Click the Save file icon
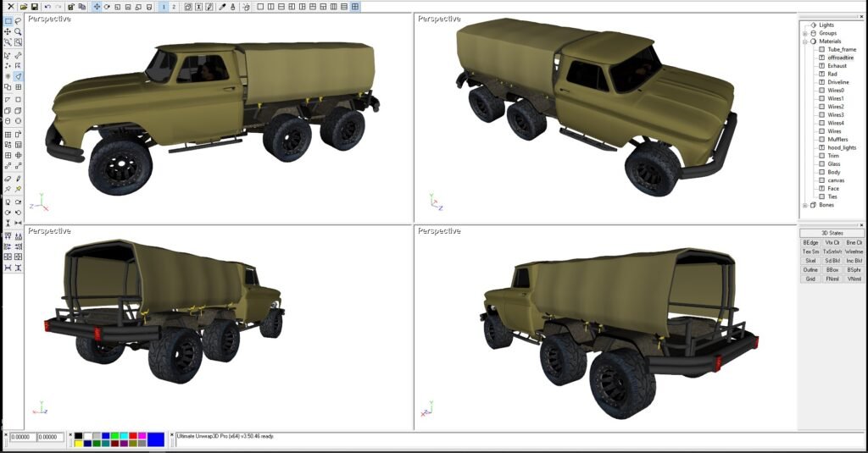This screenshot has height=453, width=868. tap(33, 7)
